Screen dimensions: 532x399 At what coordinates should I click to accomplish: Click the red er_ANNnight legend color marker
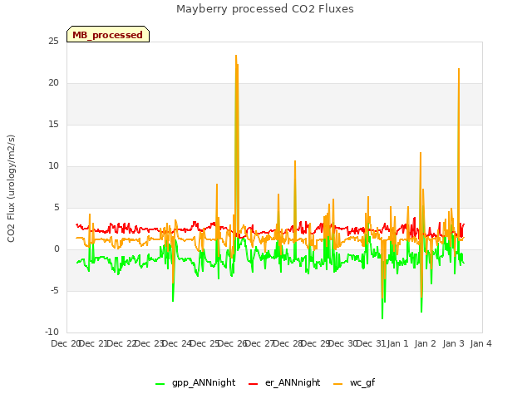(x=253, y=384)
